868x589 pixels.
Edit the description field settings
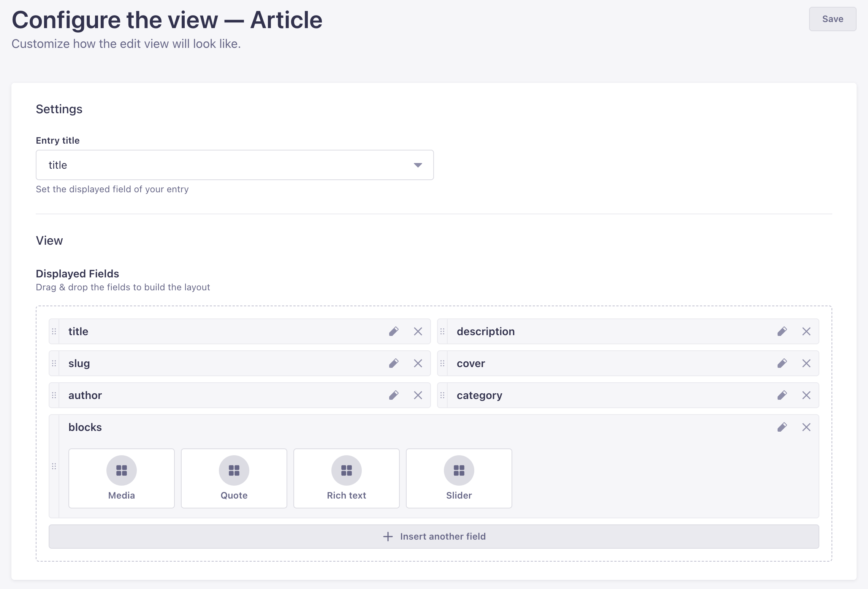[782, 331]
